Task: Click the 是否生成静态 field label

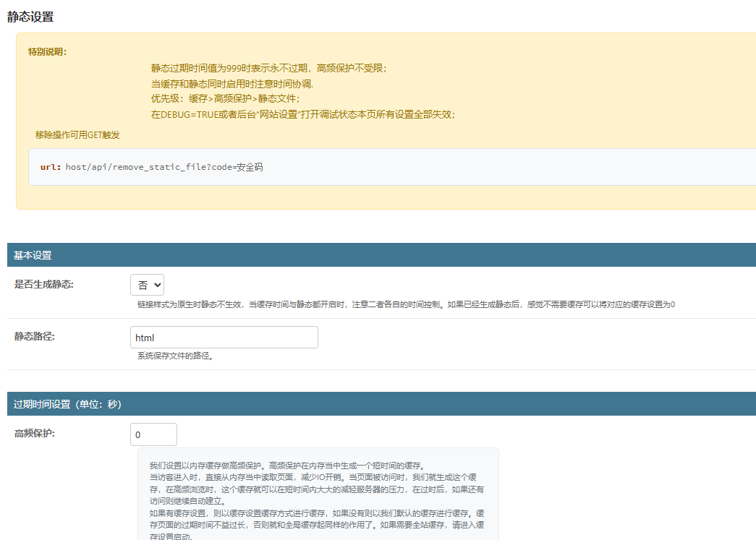Action: coord(43,284)
